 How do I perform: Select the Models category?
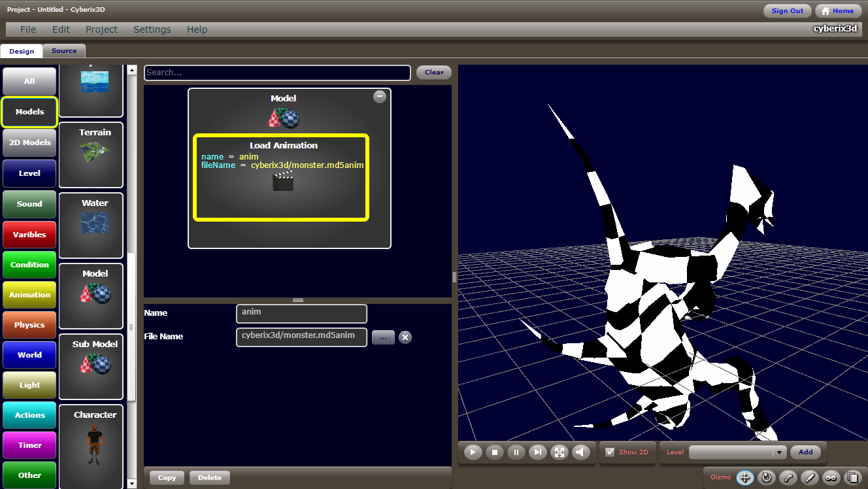tap(29, 112)
